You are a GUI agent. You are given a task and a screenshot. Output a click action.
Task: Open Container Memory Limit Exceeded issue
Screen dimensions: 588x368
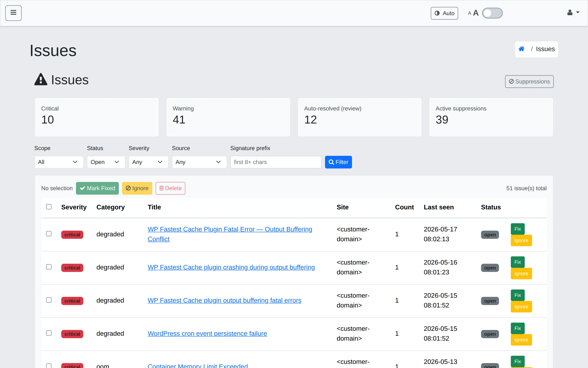[x=198, y=365]
